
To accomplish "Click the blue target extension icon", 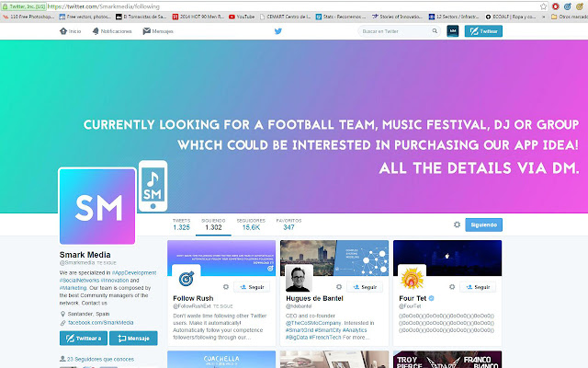I will click(x=568, y=6).
